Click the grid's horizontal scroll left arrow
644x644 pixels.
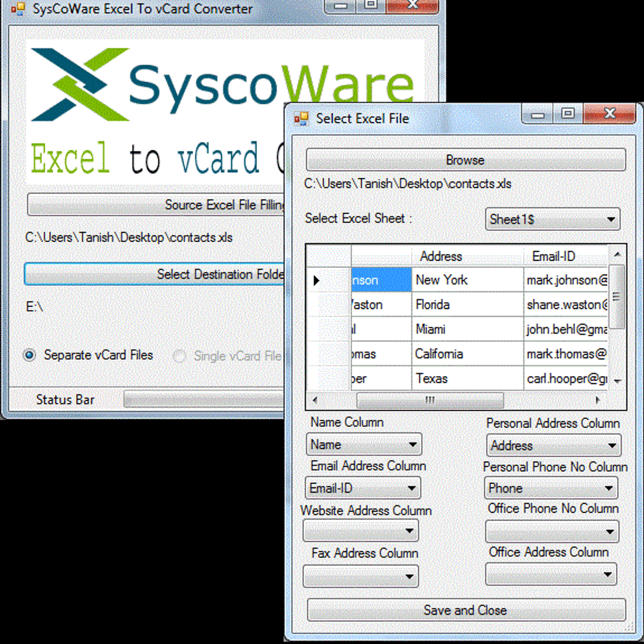(x=315, y=400)
